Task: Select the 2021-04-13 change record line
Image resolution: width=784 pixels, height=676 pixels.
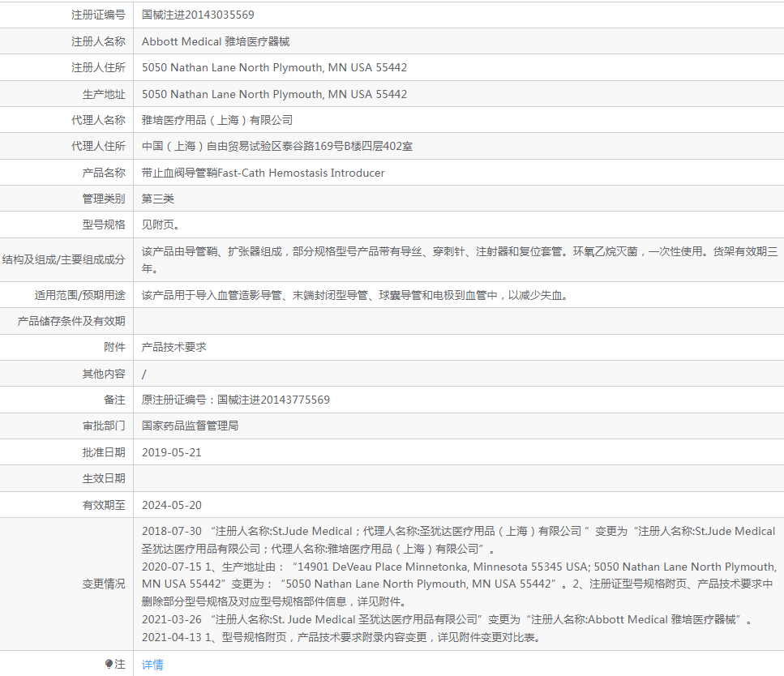Action: (341, 638)
